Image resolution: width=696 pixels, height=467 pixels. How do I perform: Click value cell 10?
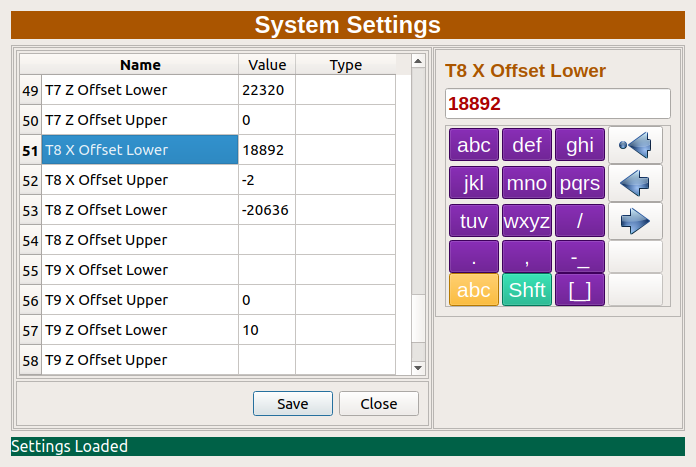tap(267, 330)
